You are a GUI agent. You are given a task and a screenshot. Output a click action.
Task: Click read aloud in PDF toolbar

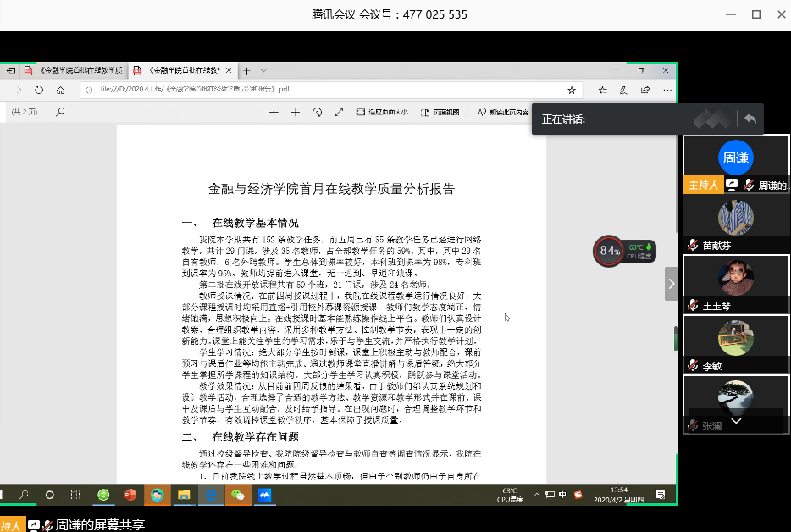[503, 112]
